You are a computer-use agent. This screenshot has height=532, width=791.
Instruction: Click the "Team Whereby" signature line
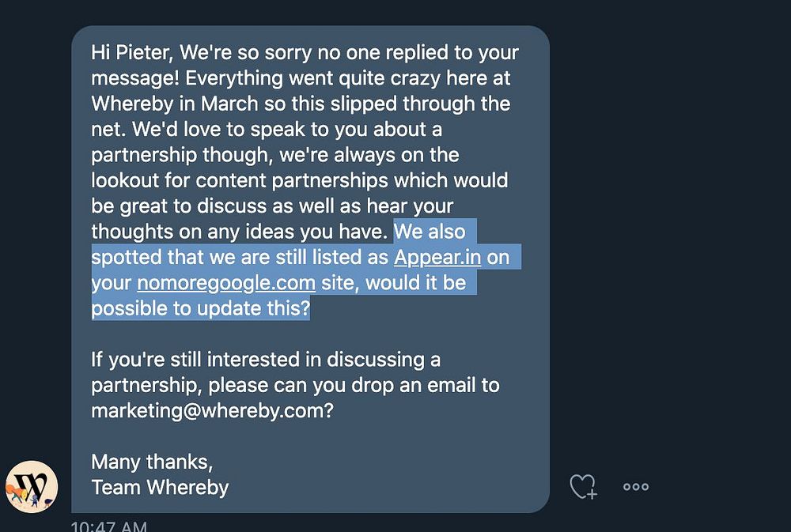point(160,487)
